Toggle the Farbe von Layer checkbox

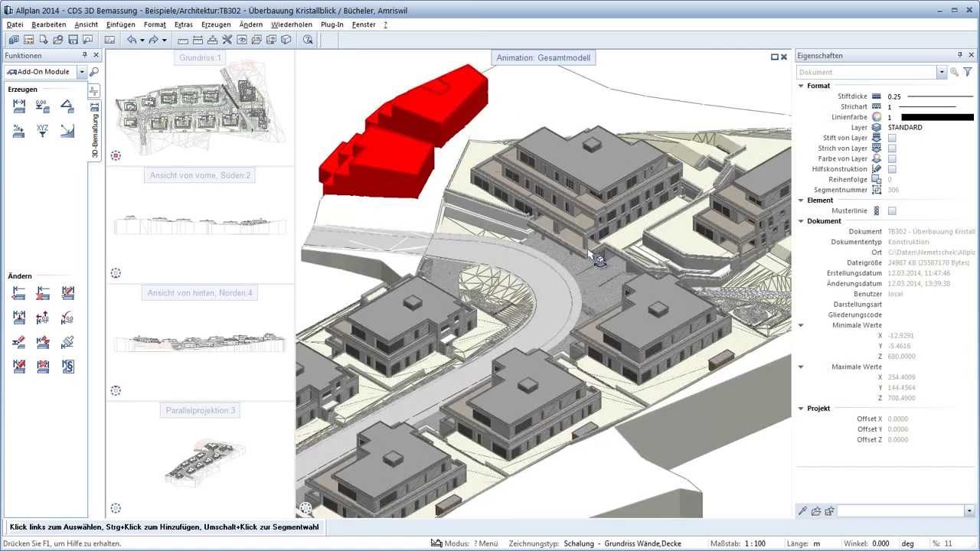(892, 158)
